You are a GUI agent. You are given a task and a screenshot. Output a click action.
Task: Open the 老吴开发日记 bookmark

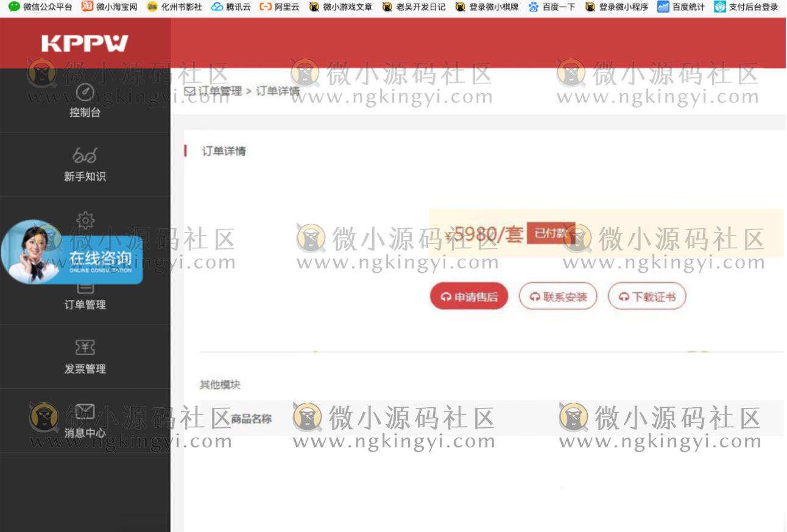point(387,7)
